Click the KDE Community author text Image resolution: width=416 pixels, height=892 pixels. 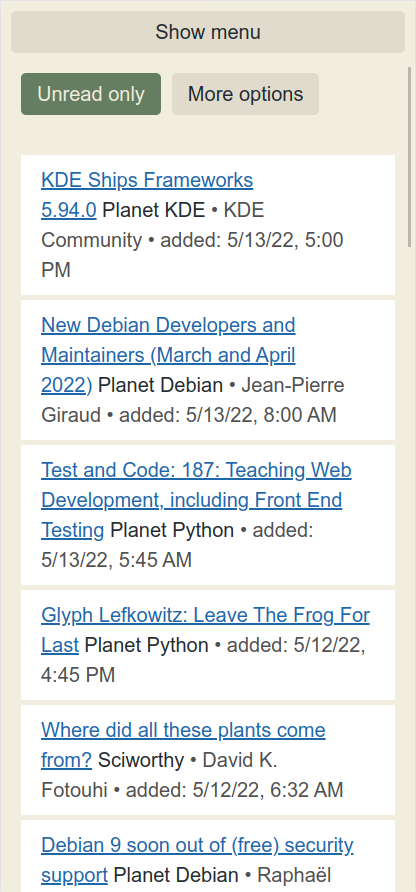point(153,225)
